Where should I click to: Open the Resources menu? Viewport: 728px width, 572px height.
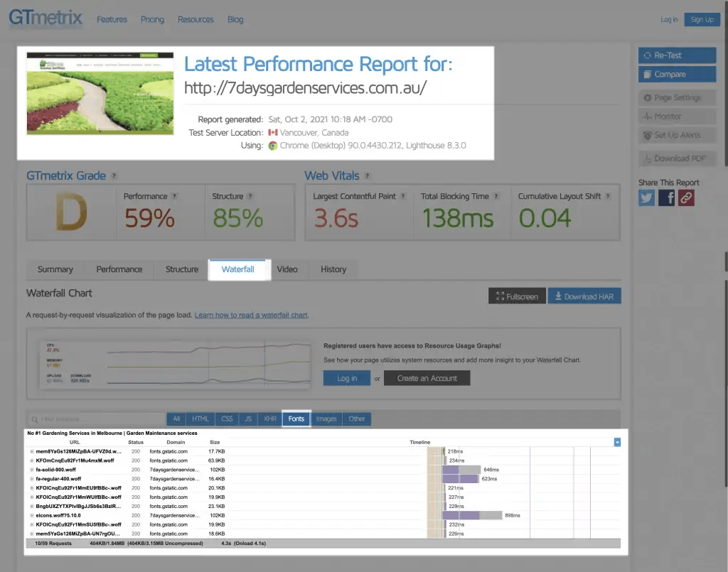coord(196,19)
